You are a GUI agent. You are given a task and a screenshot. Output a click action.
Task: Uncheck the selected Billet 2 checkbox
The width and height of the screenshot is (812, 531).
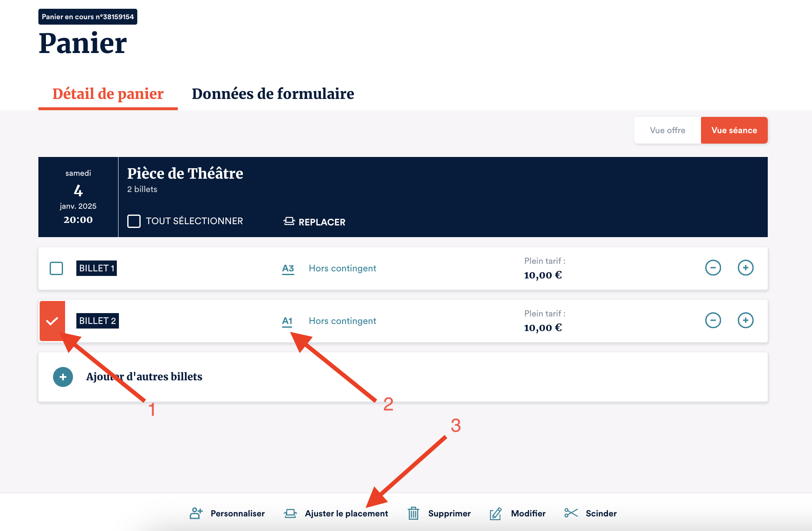52,321
